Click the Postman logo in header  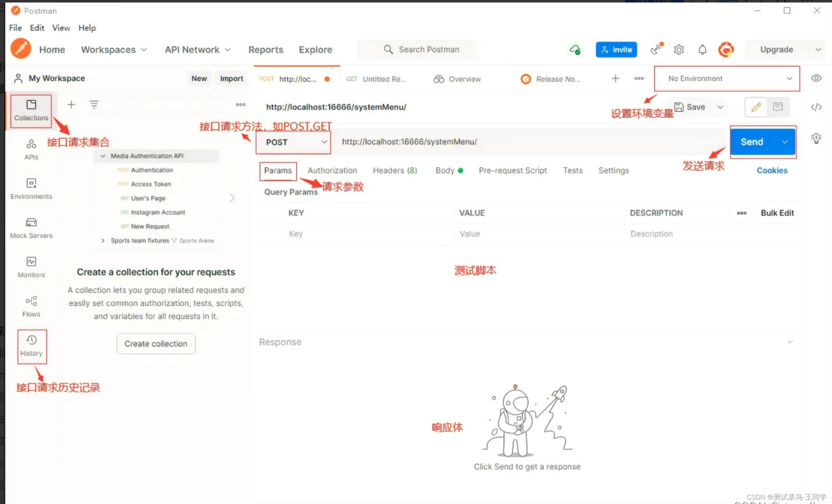[21, 49]
